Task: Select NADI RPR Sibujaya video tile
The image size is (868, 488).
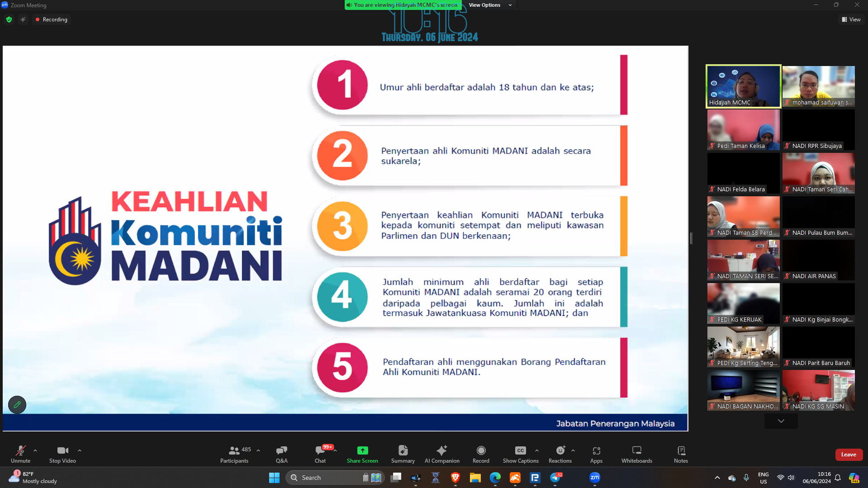Action: [x=818, y=129]
